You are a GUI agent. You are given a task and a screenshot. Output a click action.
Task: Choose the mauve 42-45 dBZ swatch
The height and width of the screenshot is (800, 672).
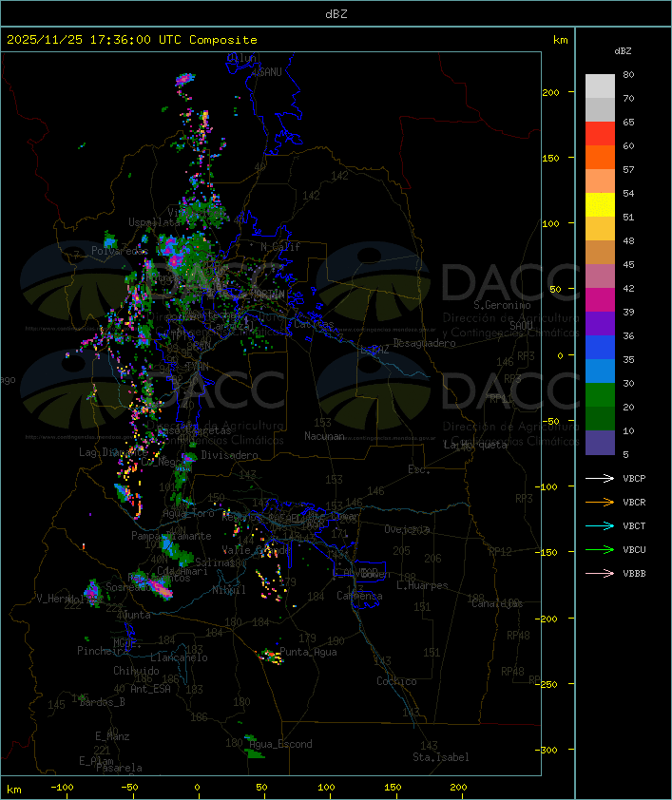pyautogui.click(x=600, y=276)
